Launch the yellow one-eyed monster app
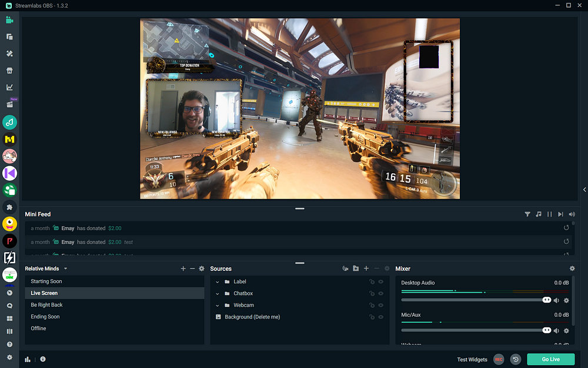Screen dimensions: 588x368 point(9,224)
